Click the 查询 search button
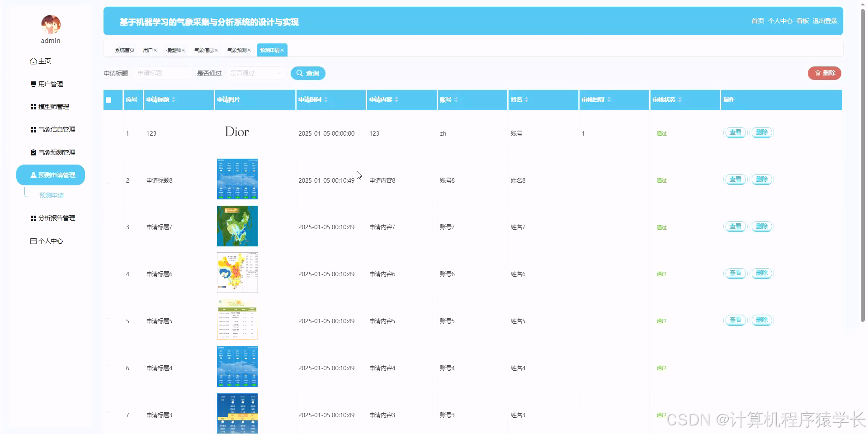The height and width of the screenshot is (434, 868). [308, 73]
